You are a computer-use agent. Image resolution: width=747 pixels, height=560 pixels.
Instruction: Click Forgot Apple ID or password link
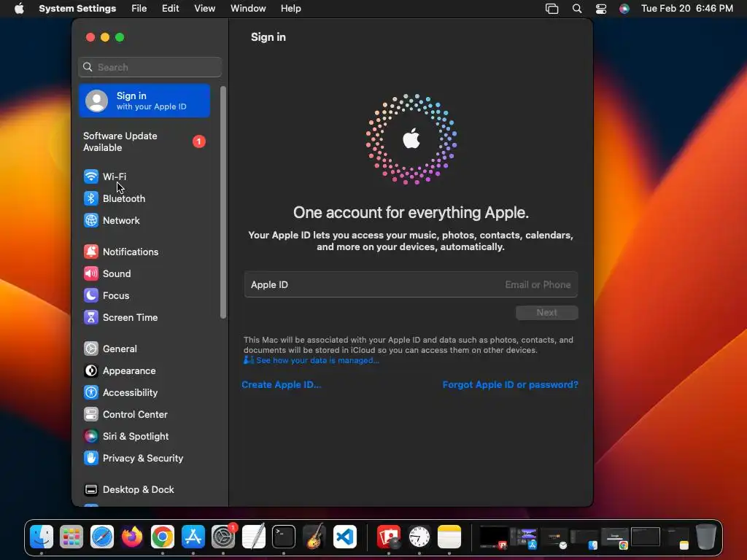pyautogui.click(x=510, y=385)
